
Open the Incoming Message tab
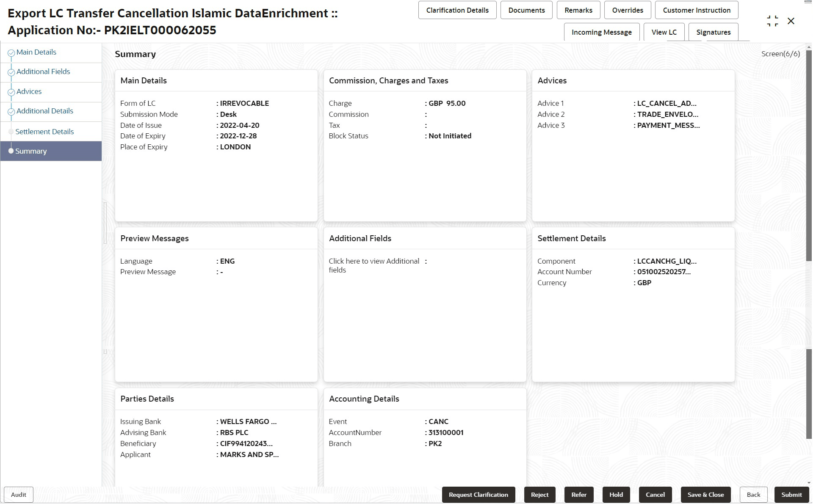601,32
